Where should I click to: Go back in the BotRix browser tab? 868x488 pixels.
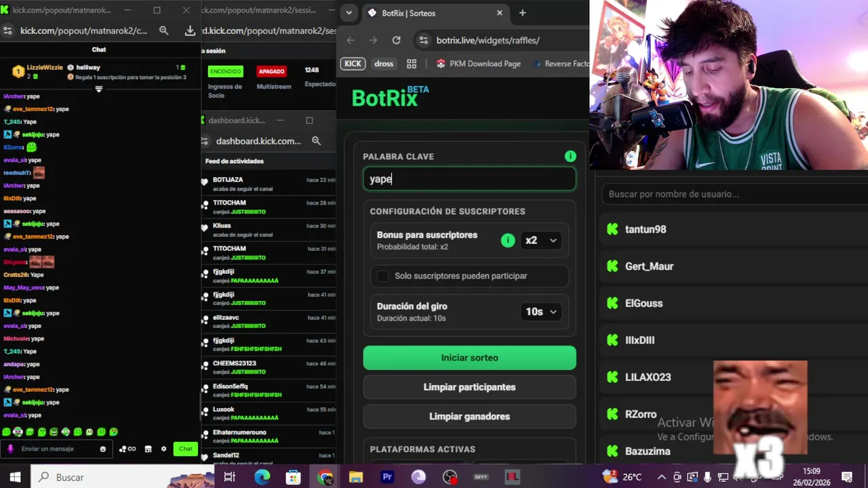tap(351, 40)
